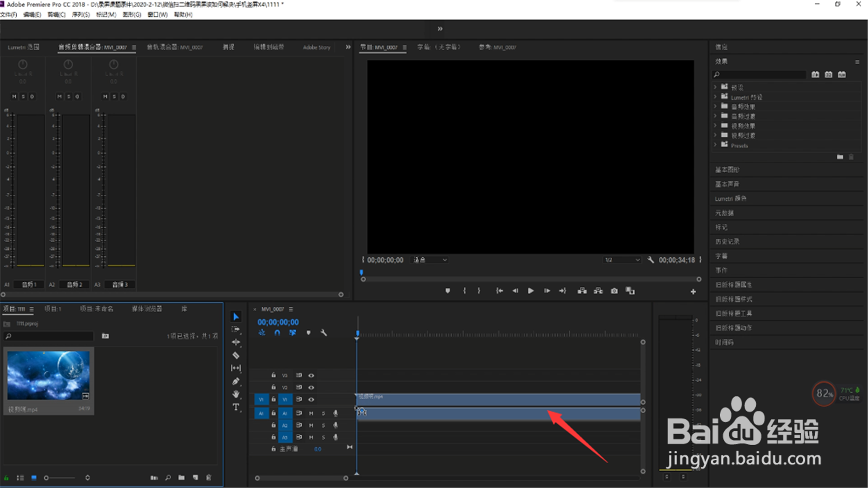Mute audio track A1 in timeline

(311, 413)
